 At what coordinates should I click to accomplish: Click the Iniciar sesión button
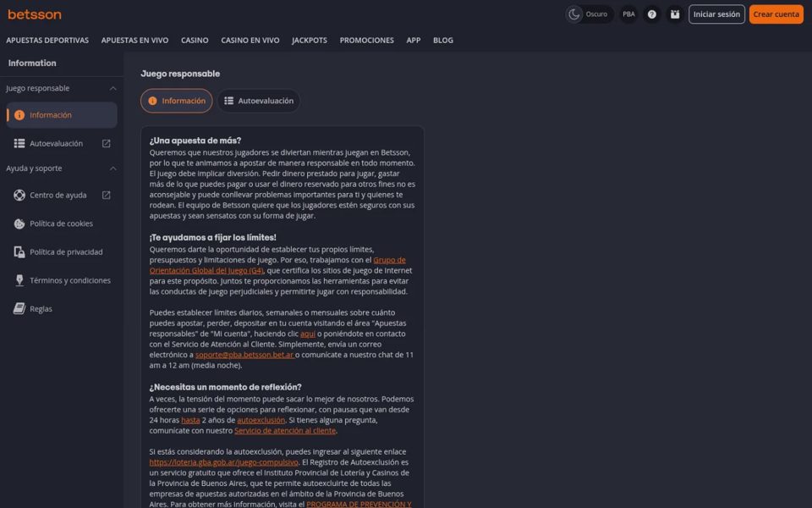pos(716,14)
